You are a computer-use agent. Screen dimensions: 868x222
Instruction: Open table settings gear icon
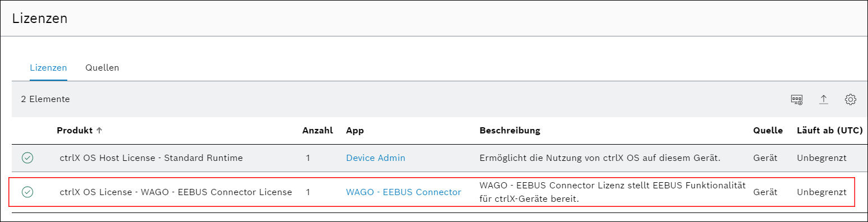click(x=851, y=99)
